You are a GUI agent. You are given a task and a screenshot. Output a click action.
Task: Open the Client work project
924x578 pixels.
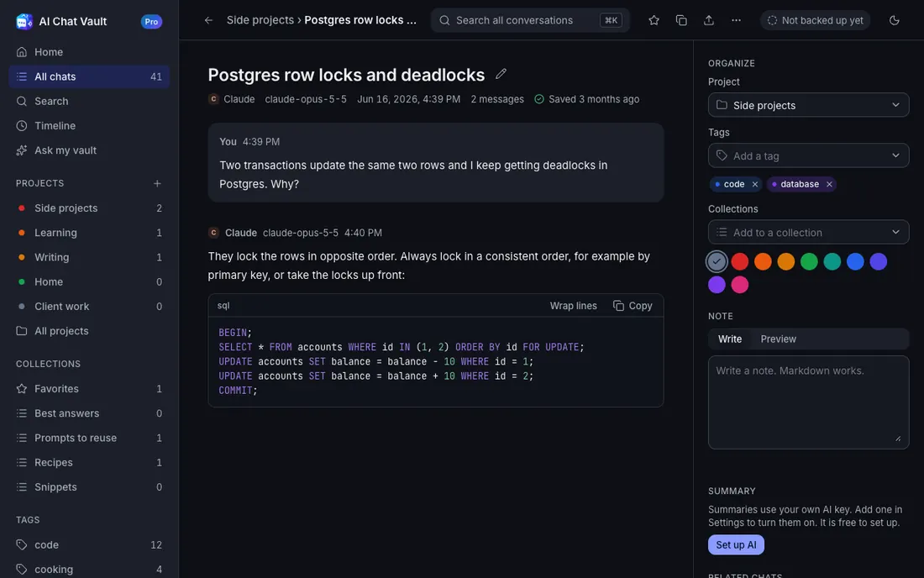tap(89, 307)
